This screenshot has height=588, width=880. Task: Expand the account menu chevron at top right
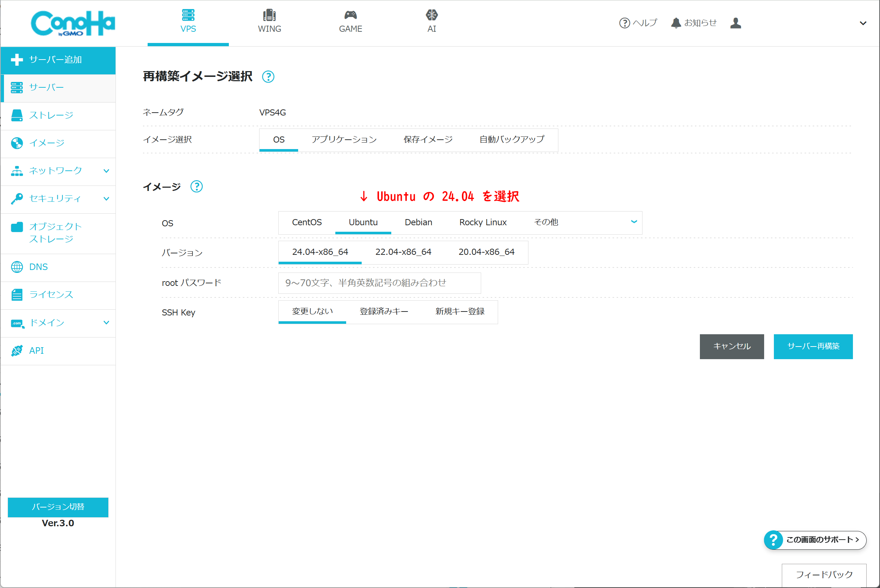863,23
